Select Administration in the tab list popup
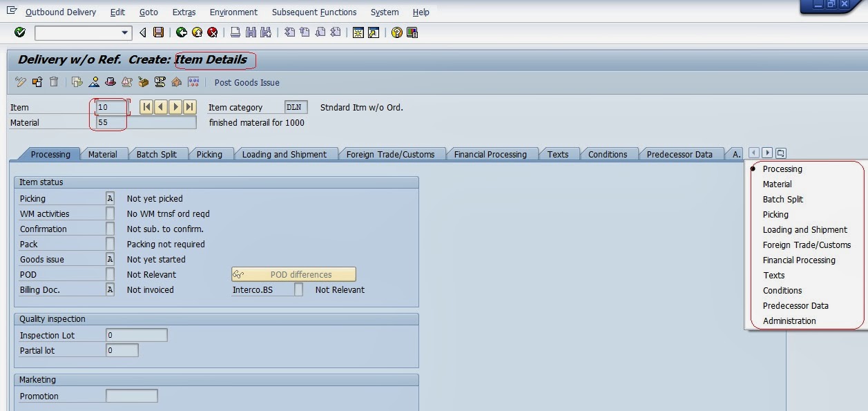 (789, 321)
